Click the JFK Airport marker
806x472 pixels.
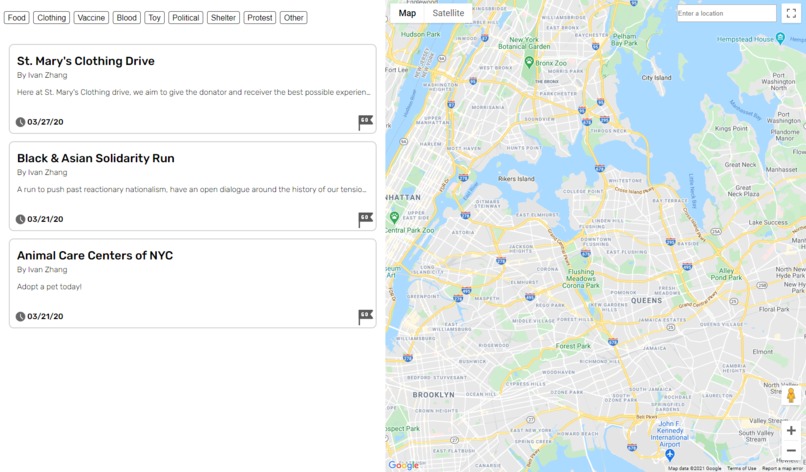pyautogui.click(x=669, y=454)
